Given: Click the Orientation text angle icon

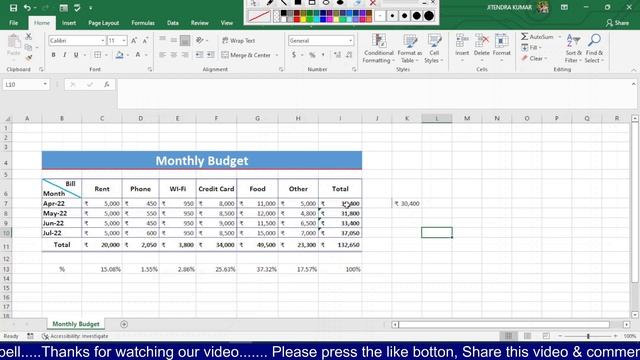Looking at the screenshot, I should pyautogui.click(x=200, y=40).
